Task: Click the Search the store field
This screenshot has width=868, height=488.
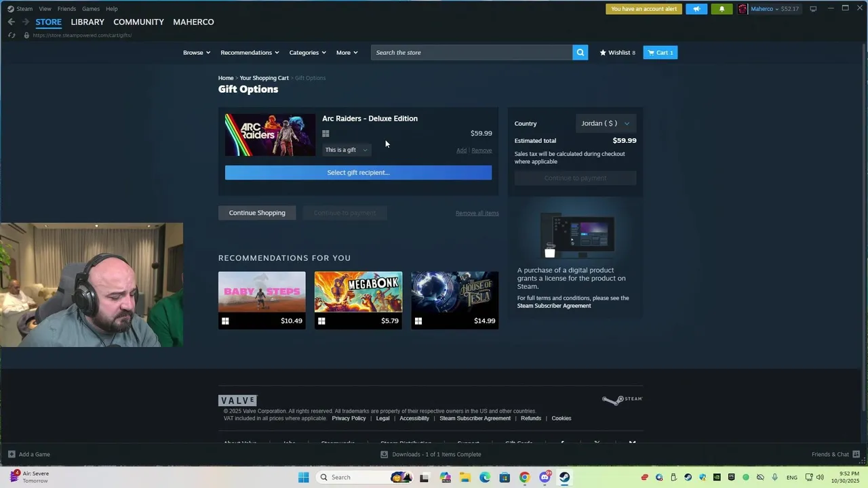Action: [x=471, y=52]
